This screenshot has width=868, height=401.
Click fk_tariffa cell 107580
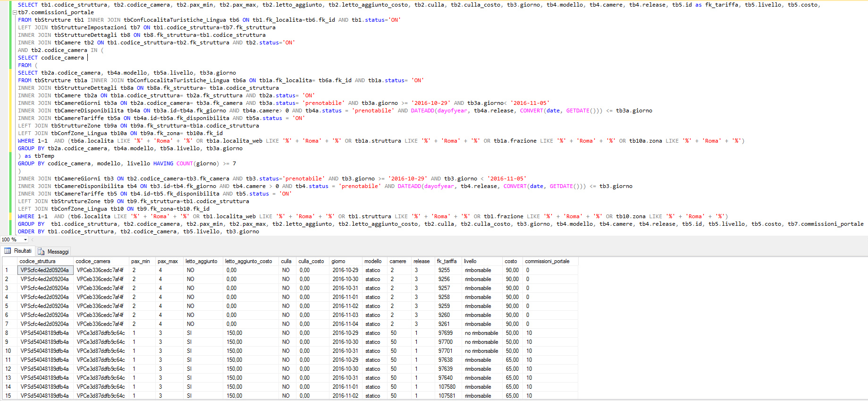448,387
